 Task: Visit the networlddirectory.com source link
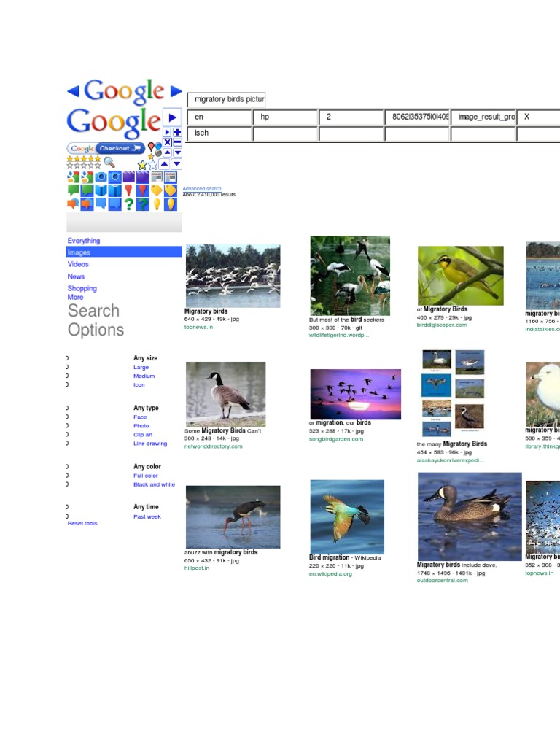pyautogui.click(x=214, y=446)
